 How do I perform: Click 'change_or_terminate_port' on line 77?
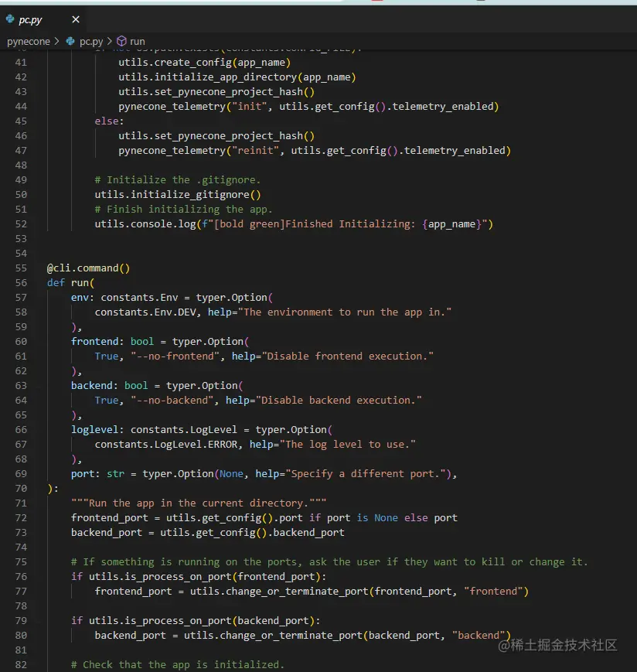pos(297,592)
